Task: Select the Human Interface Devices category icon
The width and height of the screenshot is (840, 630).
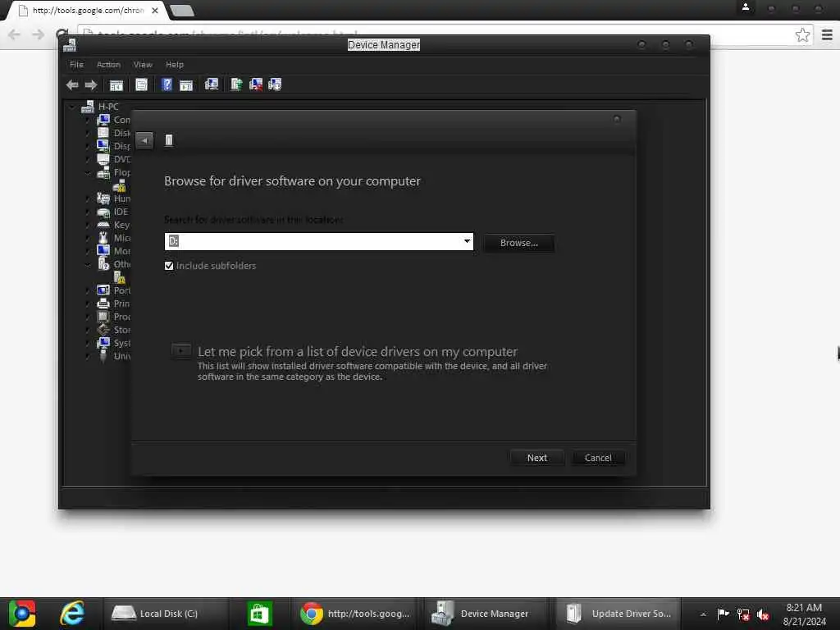Action: point(103,199)
